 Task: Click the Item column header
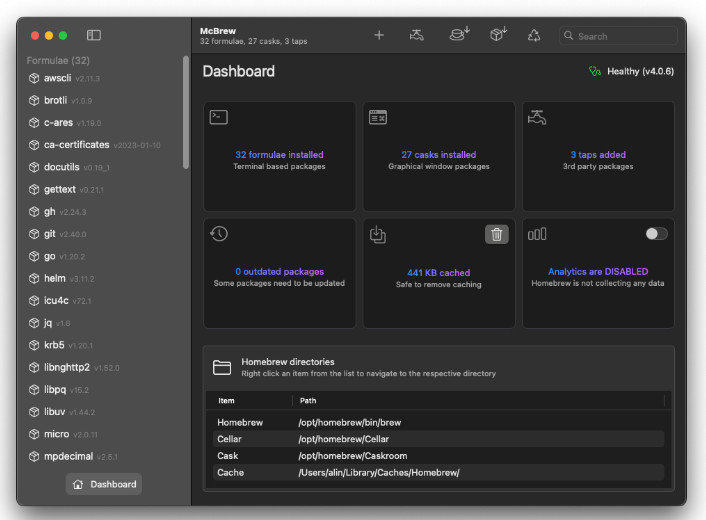[226, 401]
